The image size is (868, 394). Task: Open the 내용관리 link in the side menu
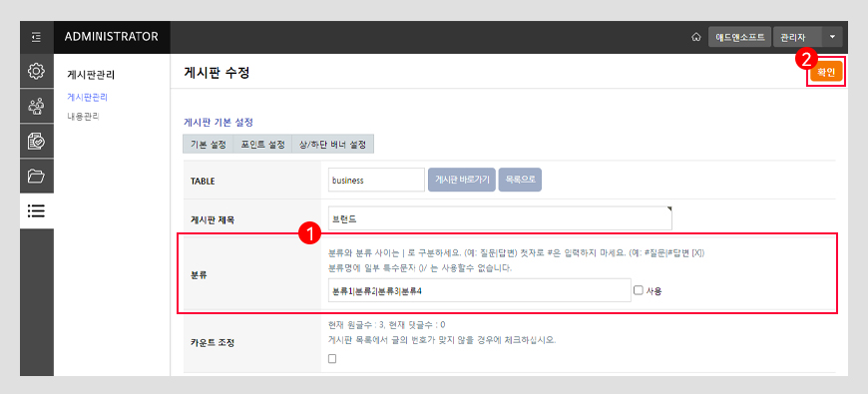tap(83, 117)
